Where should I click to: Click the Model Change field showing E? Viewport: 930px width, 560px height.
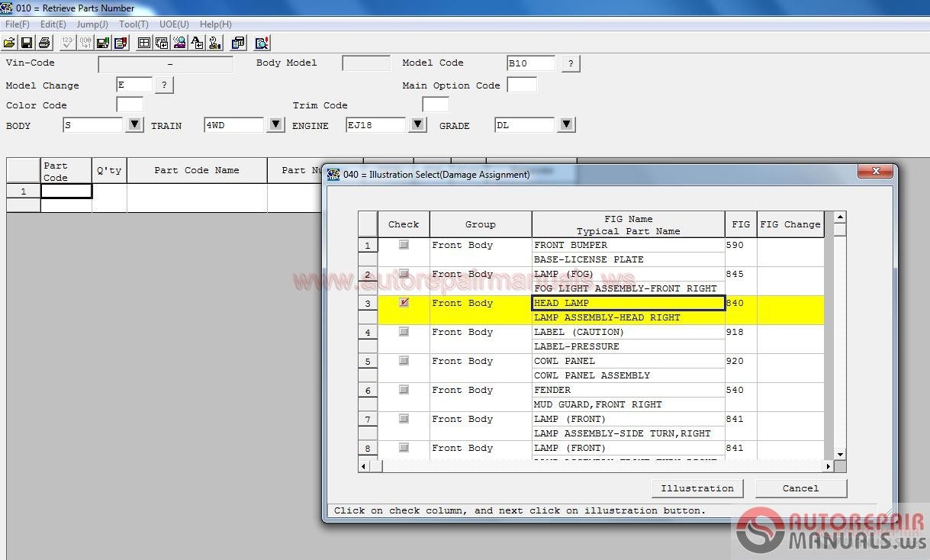tap(134, 85)
